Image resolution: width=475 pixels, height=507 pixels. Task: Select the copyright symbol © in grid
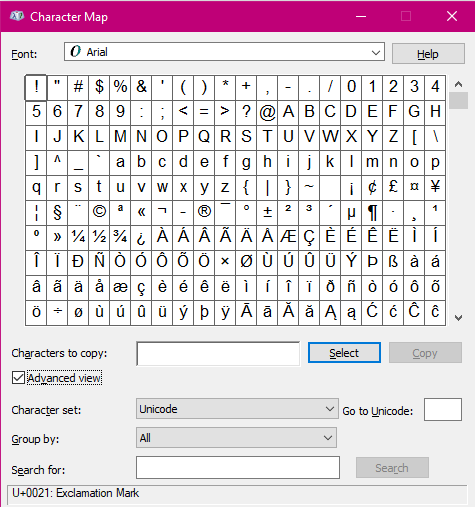(x=99, y=213)
